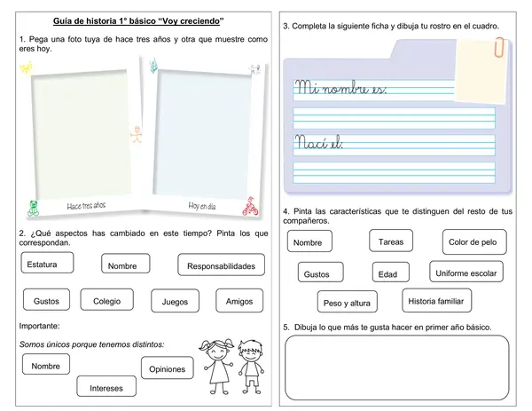Click instruction '5. Dibuja lo que más te gusta'
532x411 pixels.
coord(387,327)
